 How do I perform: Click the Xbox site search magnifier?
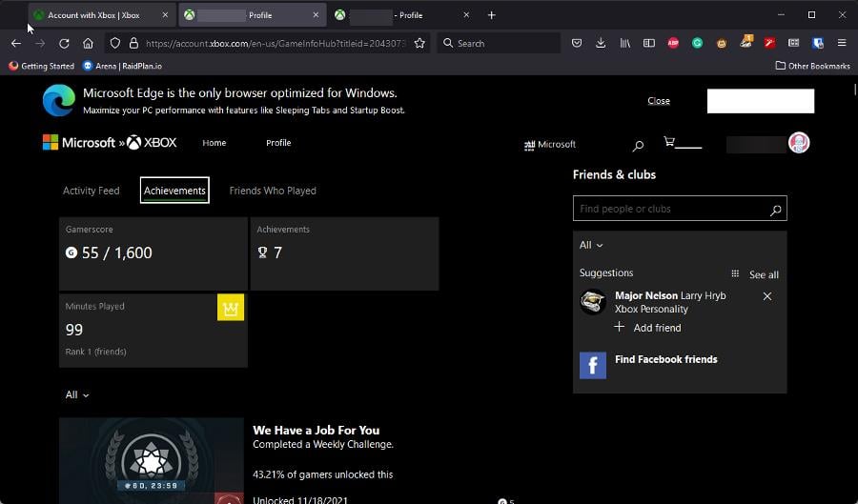[x=638, y=146]
